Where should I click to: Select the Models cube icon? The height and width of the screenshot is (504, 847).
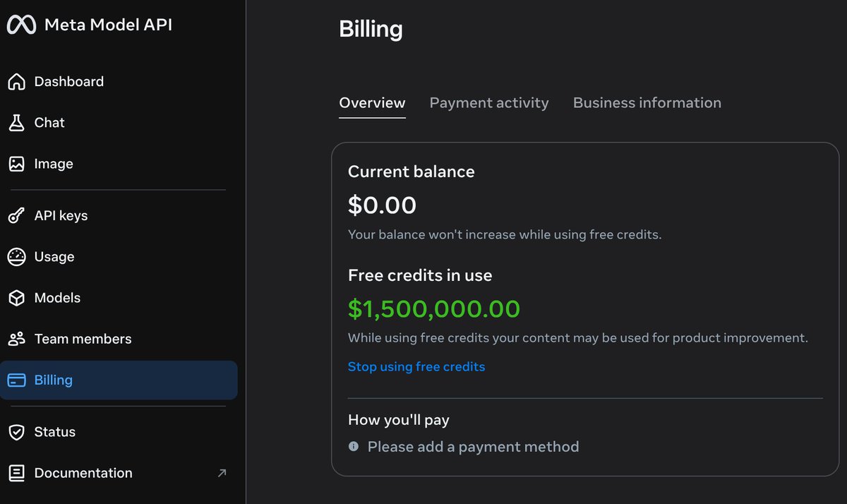click(16, 298)
